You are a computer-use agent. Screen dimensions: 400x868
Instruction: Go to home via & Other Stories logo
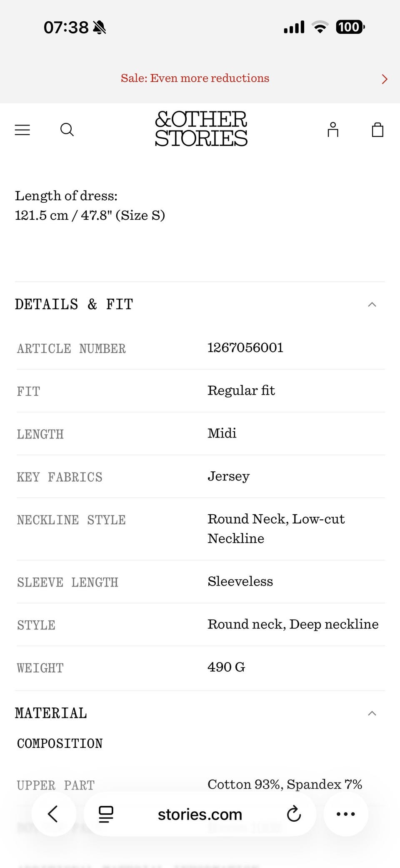coord(201,129)
